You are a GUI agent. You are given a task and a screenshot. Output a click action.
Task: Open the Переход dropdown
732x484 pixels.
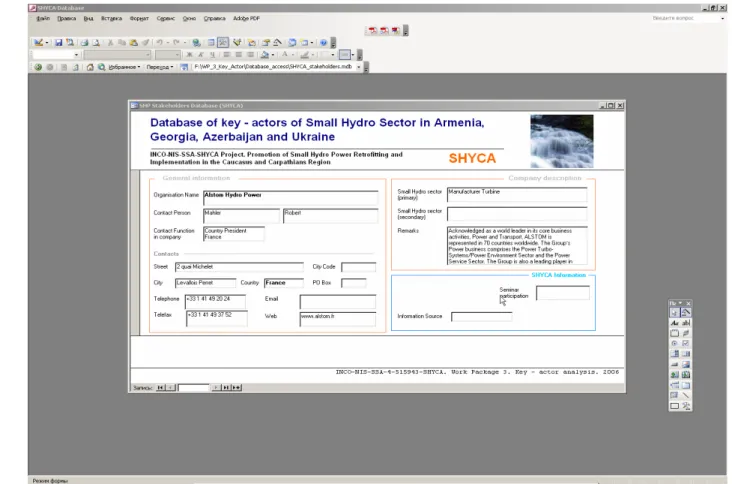tap(160, 67)
